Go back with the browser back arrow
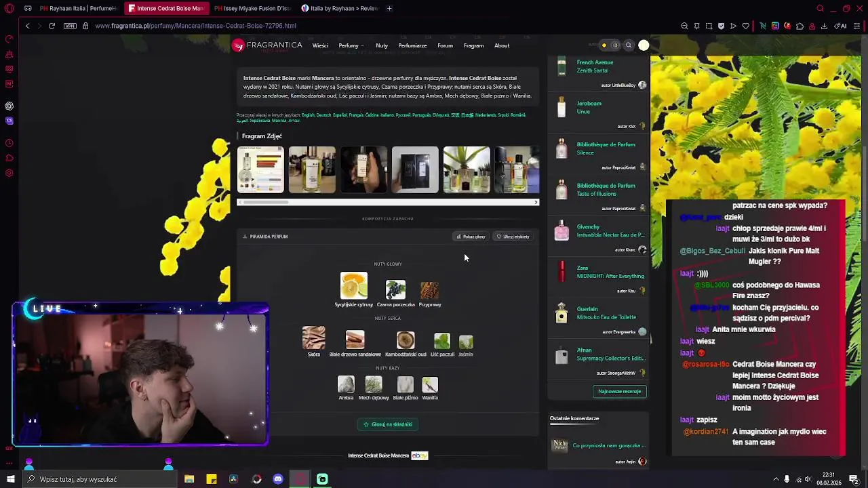Screen dimensions: 868x488 point(27,26)
